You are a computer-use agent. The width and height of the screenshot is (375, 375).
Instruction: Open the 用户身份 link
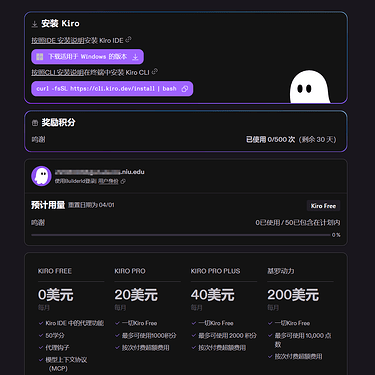coord(108,181)
